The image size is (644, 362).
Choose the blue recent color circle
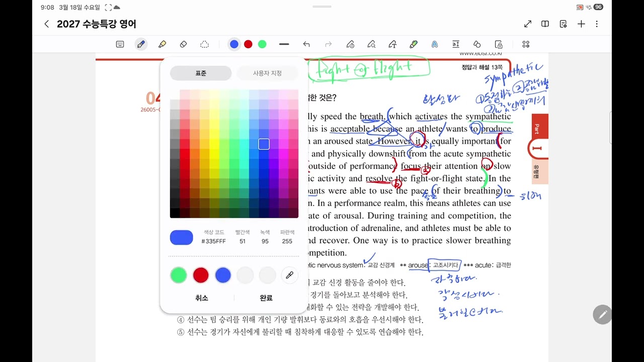(223, 275)
